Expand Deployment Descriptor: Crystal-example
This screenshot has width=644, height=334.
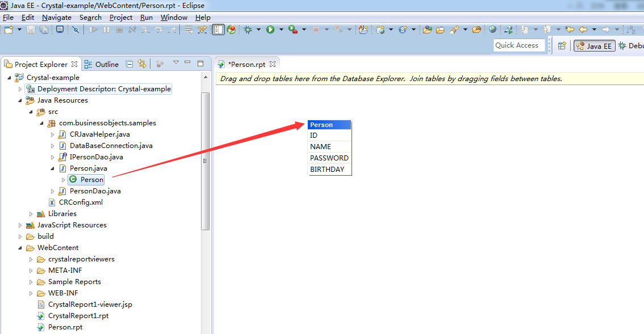[20, 89]
